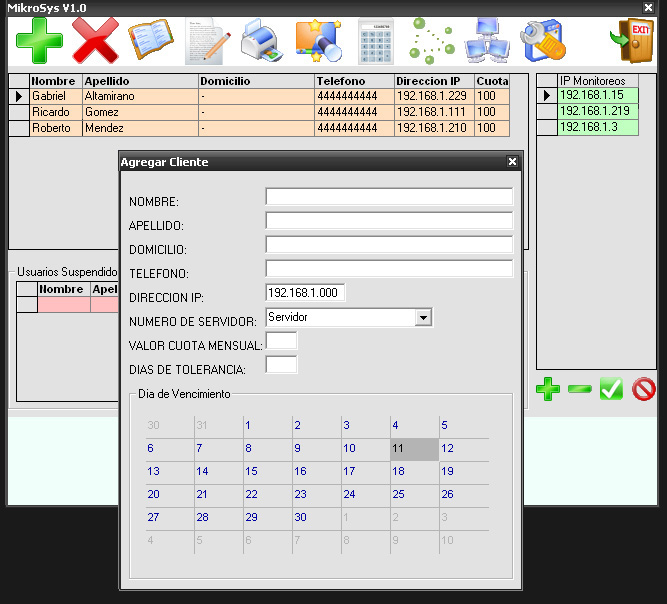Click the DIAS DE TOLERANCIA field
Image resolution: width=667 pixels, height=604 pixels.
point(281,365)
